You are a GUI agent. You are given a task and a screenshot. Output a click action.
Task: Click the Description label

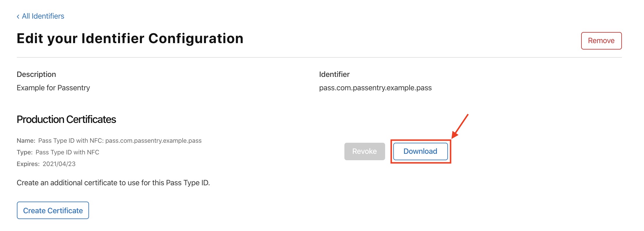(36, 74)
